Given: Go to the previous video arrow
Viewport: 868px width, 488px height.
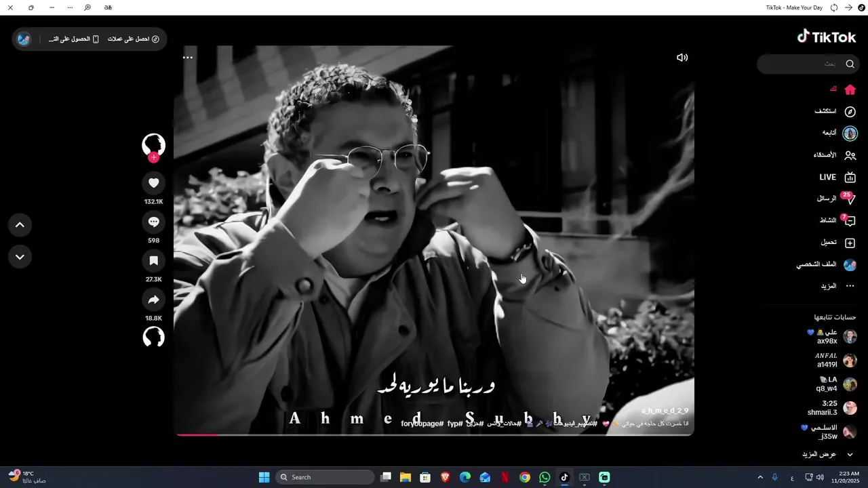Looking at the screenshot, I should (x=20, y=225).
